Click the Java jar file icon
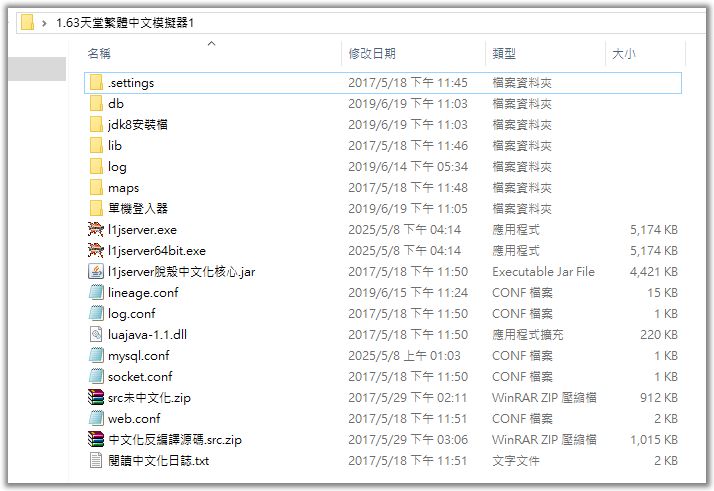 pyautogui.click(x=96, y=271)
